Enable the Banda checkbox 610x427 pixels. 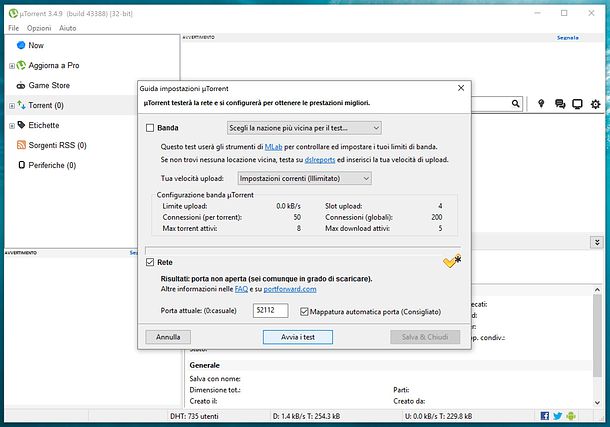150,128
